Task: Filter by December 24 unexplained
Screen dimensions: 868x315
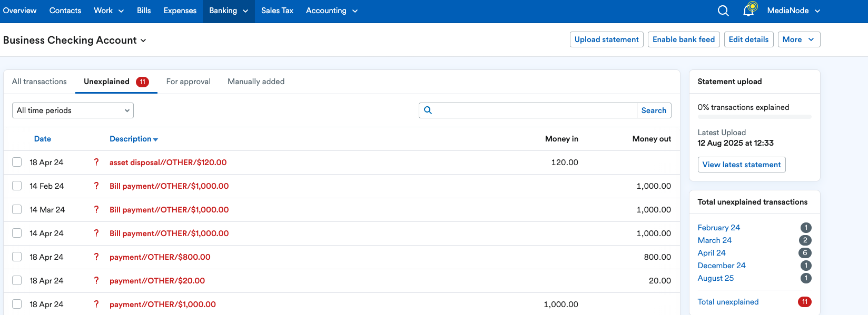Action: point(722,266)
